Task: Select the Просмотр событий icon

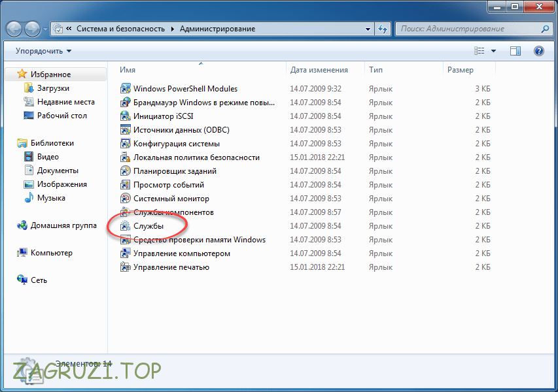Action: coord(125,185)
